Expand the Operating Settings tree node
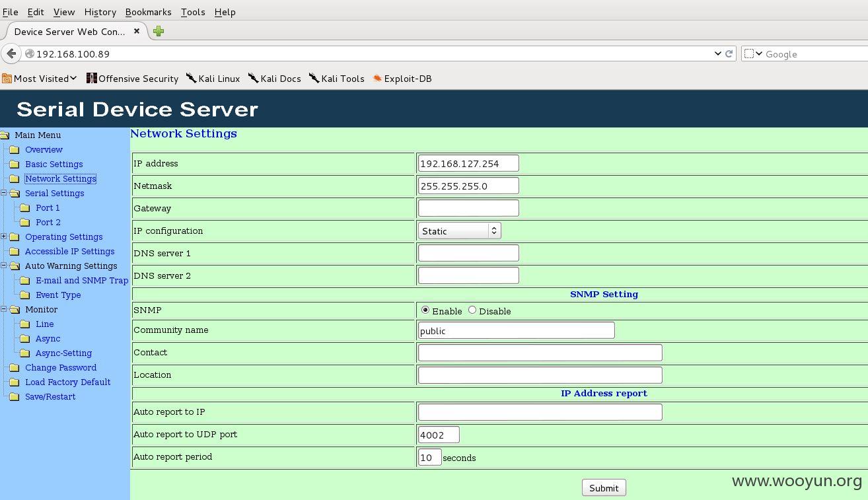 click(x=3, y=236)
